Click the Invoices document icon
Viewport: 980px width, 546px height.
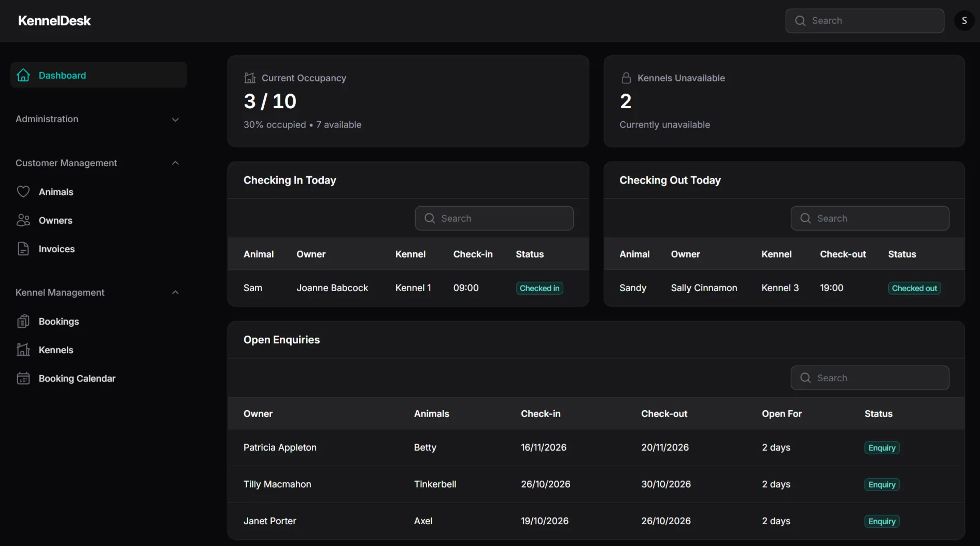coord(23,249)
